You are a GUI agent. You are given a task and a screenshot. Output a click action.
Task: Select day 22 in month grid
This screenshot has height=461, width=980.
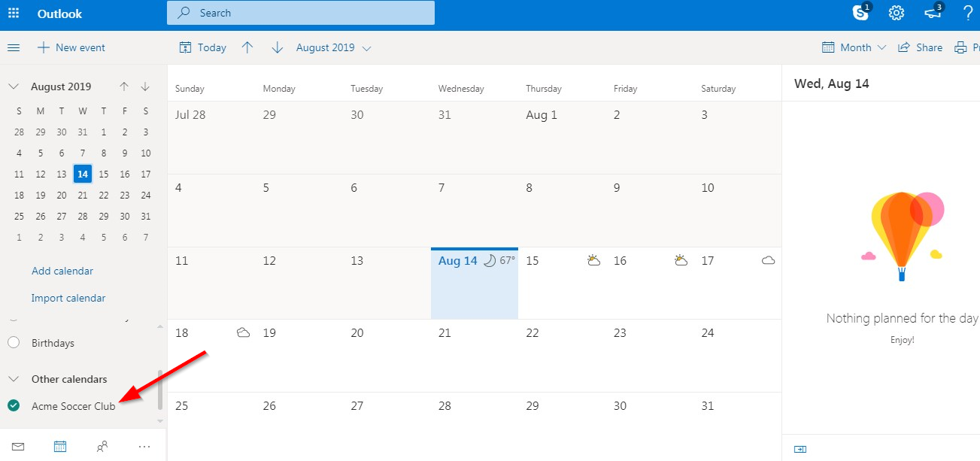(562, 355)
